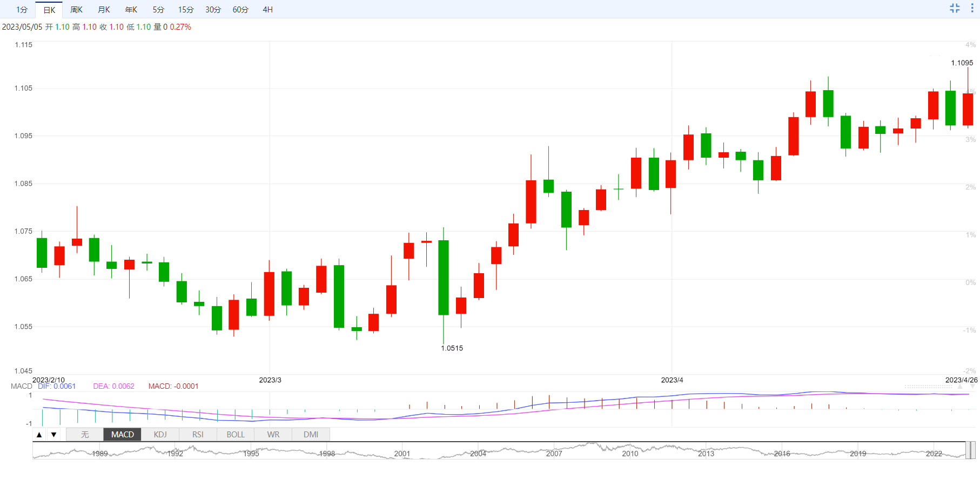Click the left handle of the timeline range slider
980x480 pixels.
pos(968,450)
